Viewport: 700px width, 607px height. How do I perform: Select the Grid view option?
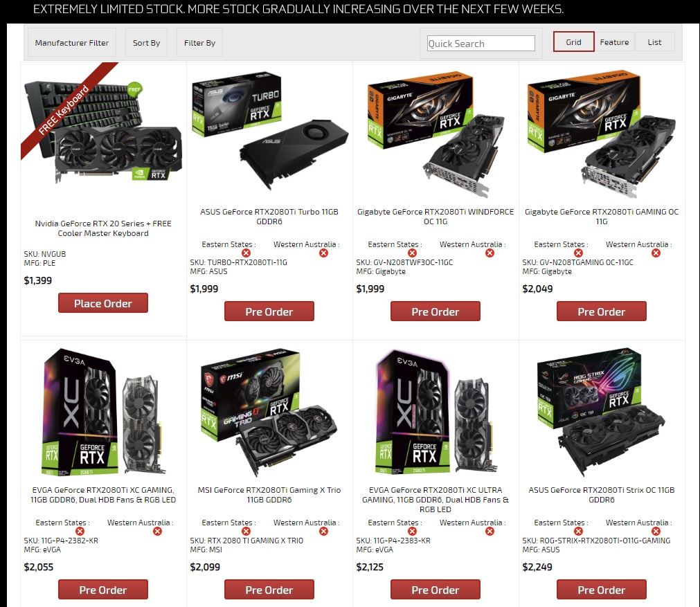pyautogui.click(x=574, y=42)
